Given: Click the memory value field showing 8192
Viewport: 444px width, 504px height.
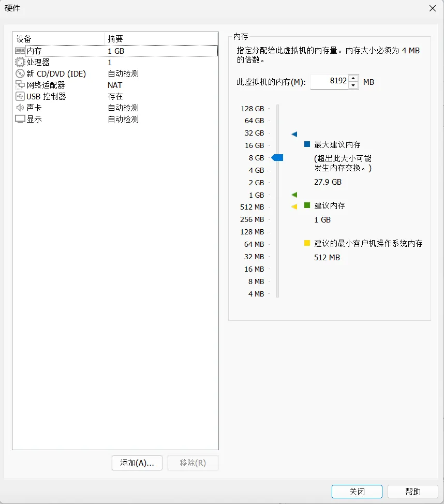Looking at the screenshot, I should 330,82.
